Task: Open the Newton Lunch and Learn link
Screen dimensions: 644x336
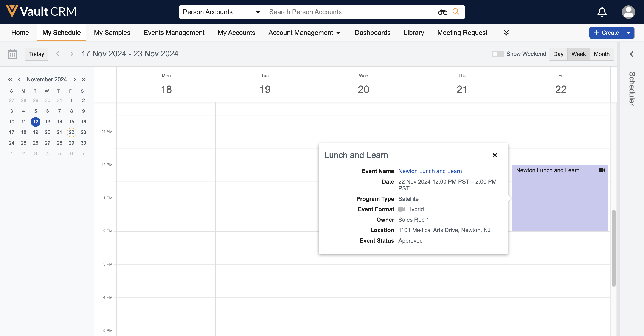Action: click(430, 171)
